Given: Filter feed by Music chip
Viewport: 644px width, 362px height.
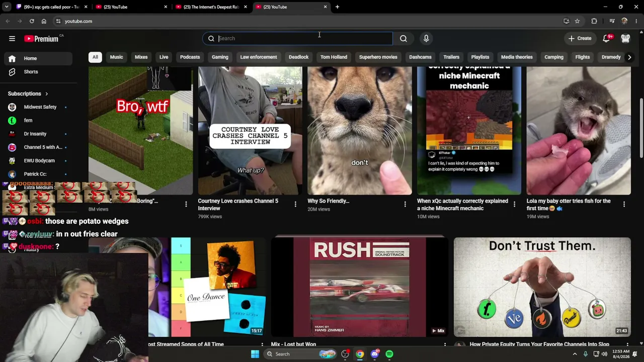Looking at the screenshot, I should (x=116, y=57).
